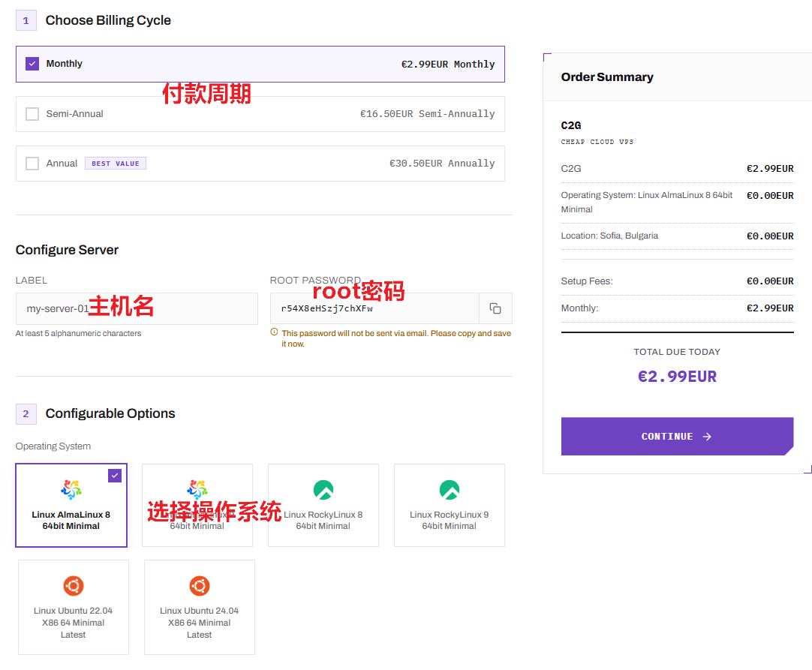This screenshot has width=812, height=670.
Task: Choose Linux RockyLinux 8 64bit Minimal card
Action: point(323,506)
